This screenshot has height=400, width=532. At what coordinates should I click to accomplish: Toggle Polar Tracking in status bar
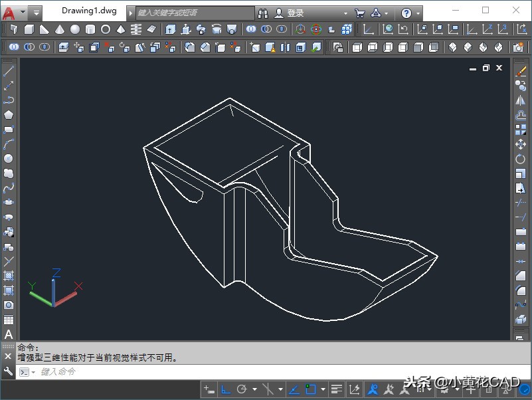242,389
